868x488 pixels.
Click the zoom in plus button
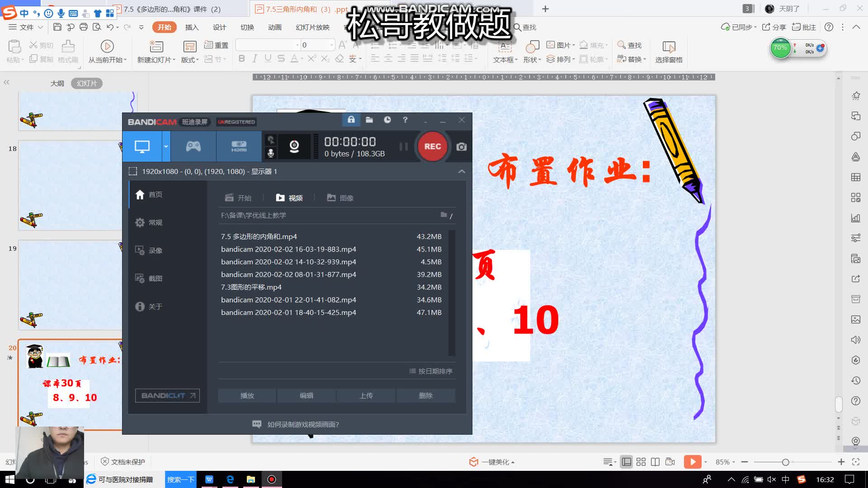(841, 462)
